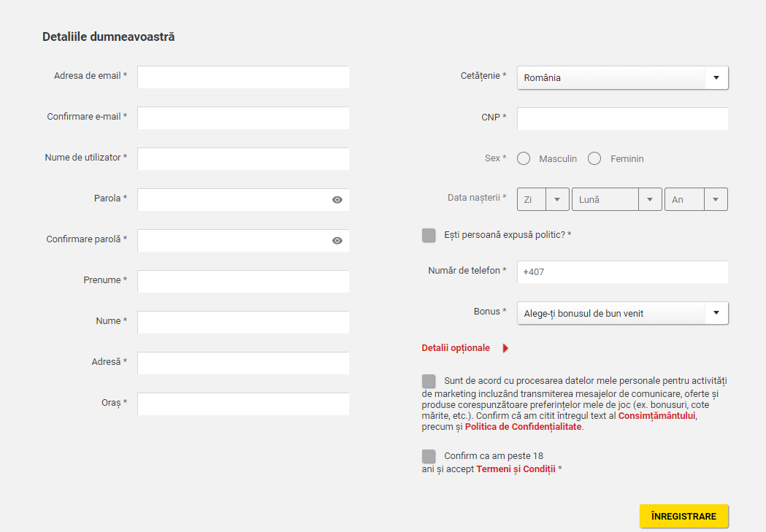Screen dimensions: 766x532
Task: Focus the Prenume input field
Action: (243, 282)
